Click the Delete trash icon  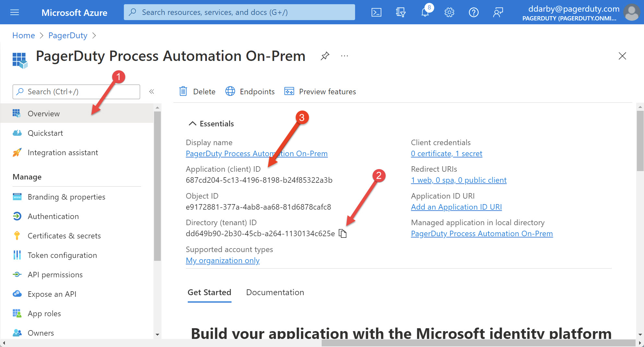tap(183, 91)
